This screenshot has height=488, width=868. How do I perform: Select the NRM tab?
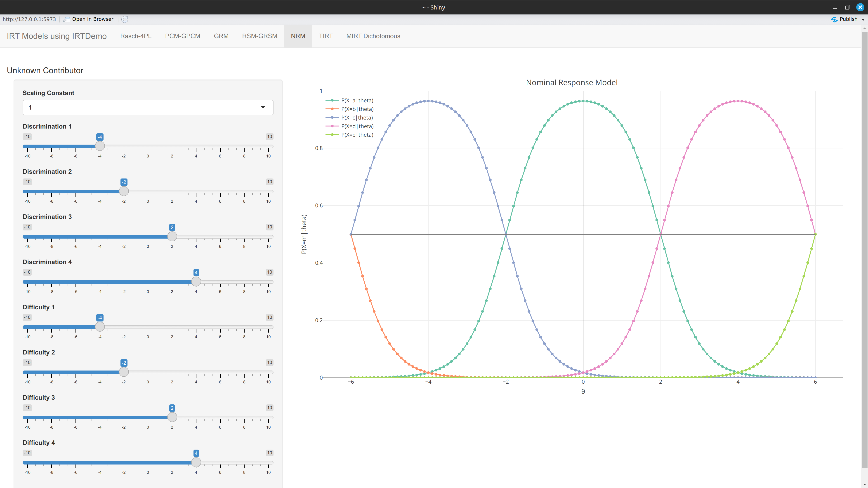298,36
